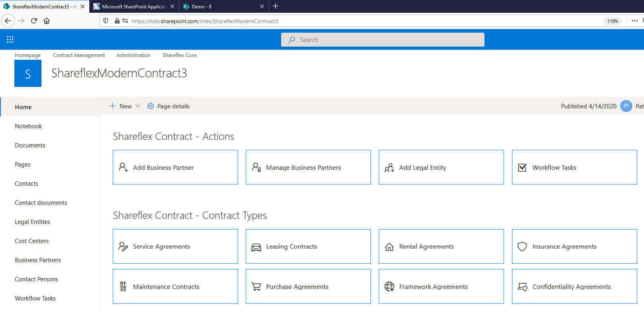Open Contact Persons in the sidebar
The width and height of the screenshot is (644, 312).
tap(36, 279)
